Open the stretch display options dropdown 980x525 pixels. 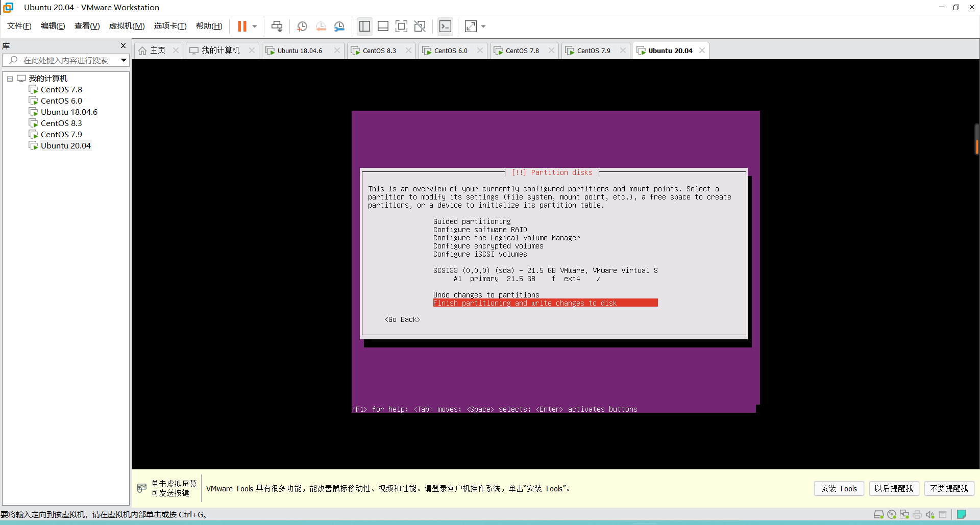pos(483,26)
